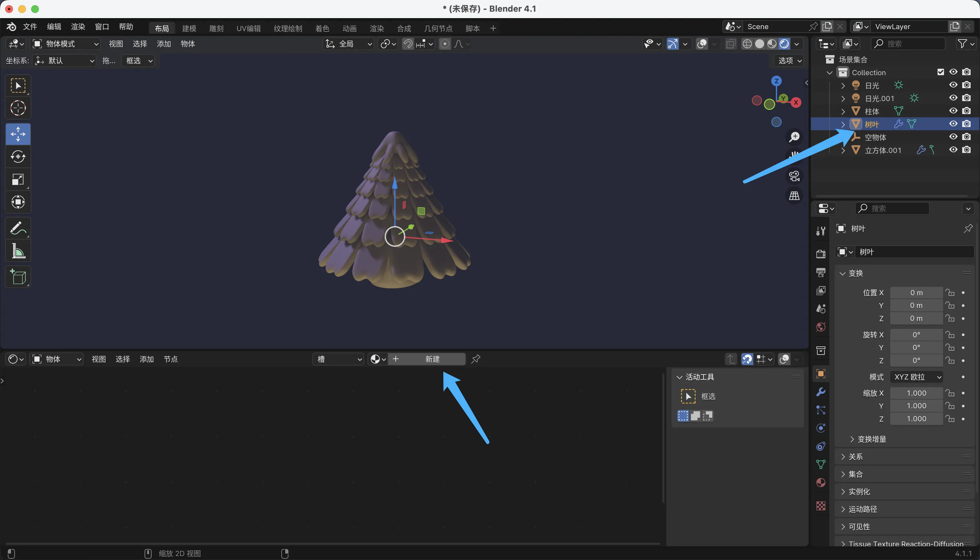Open the 物体模式 mode dropdown

click(x=65, y=44)
